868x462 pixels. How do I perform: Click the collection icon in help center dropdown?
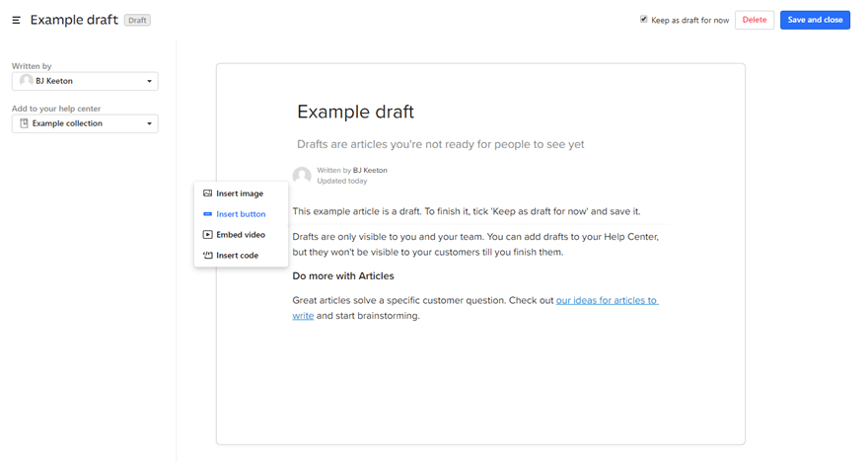point(25,123)
